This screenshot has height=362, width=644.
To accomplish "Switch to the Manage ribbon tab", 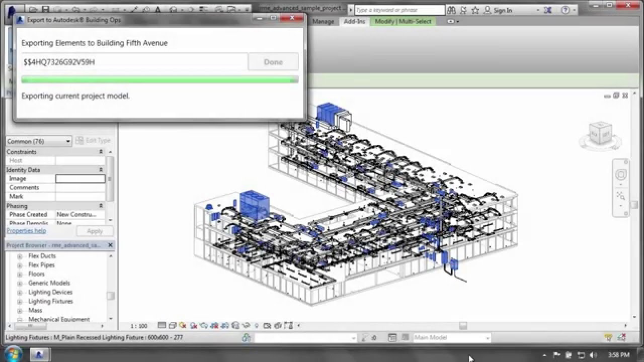I will (x=325, y=22).
